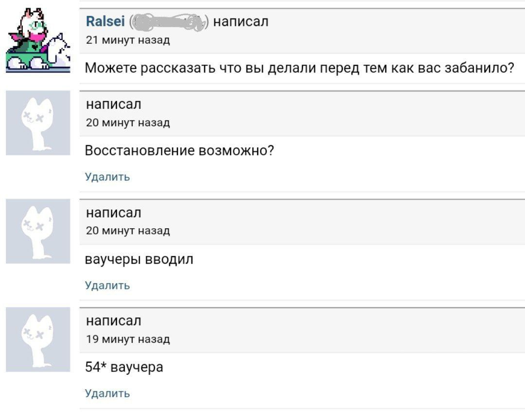525x420 pixels.
Task: Click the cat avatar beside "54* ваучера"
Action: [38, 339]
